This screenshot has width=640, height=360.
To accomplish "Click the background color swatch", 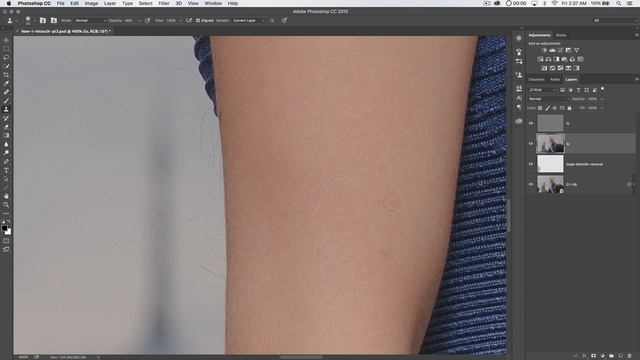I will 9,232.
